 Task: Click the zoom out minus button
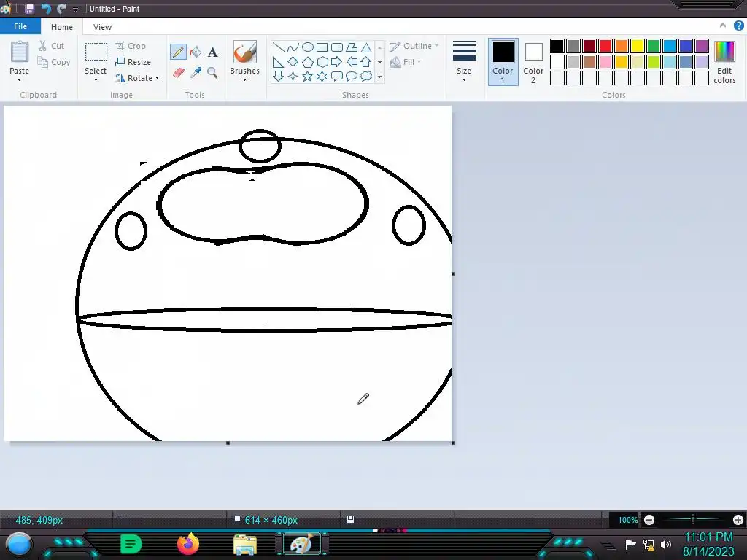coord(649,520)
